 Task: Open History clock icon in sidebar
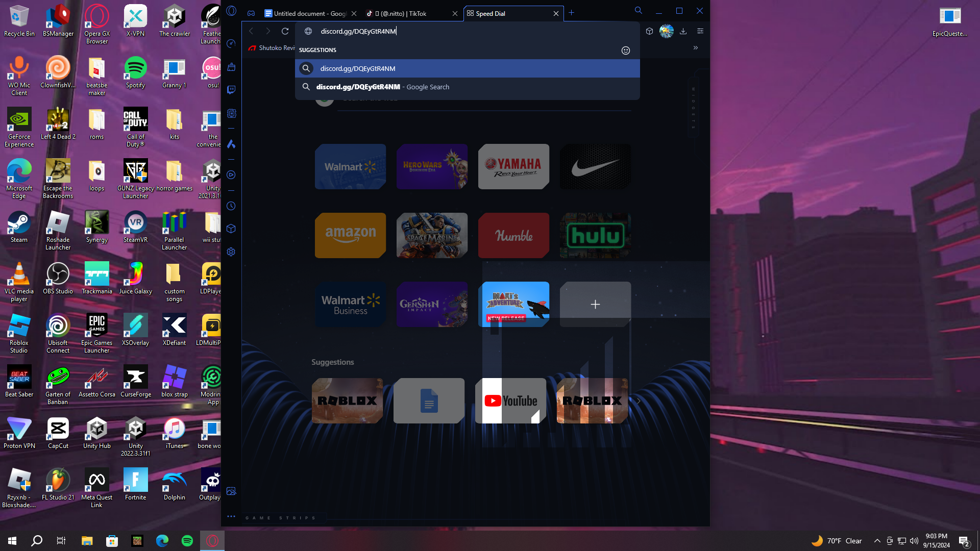click(231, 206)
